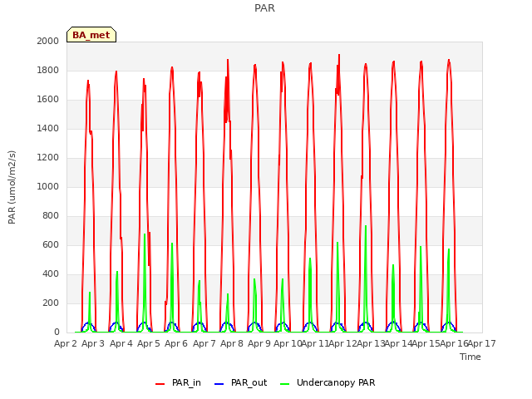
Task: Toggle the PAR_in legend entry
Action: click(178, 382)
